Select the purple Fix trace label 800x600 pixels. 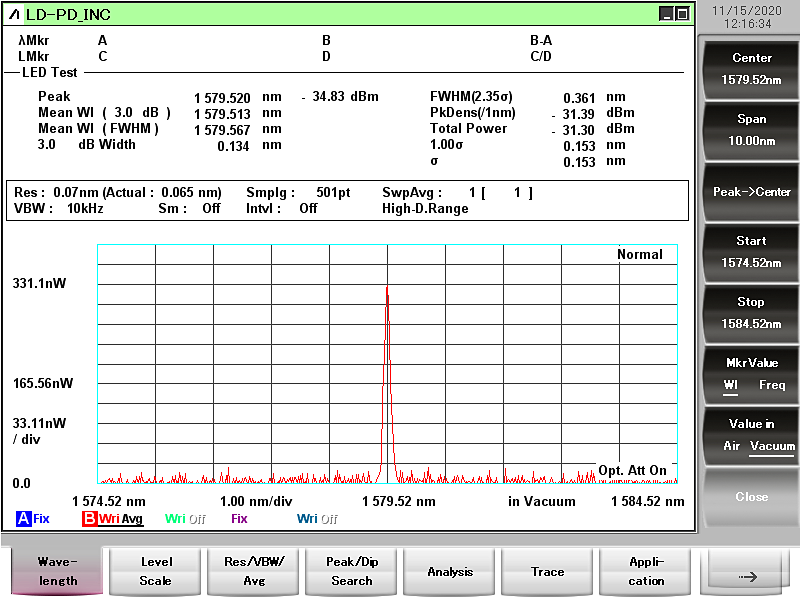coord(239,519)
